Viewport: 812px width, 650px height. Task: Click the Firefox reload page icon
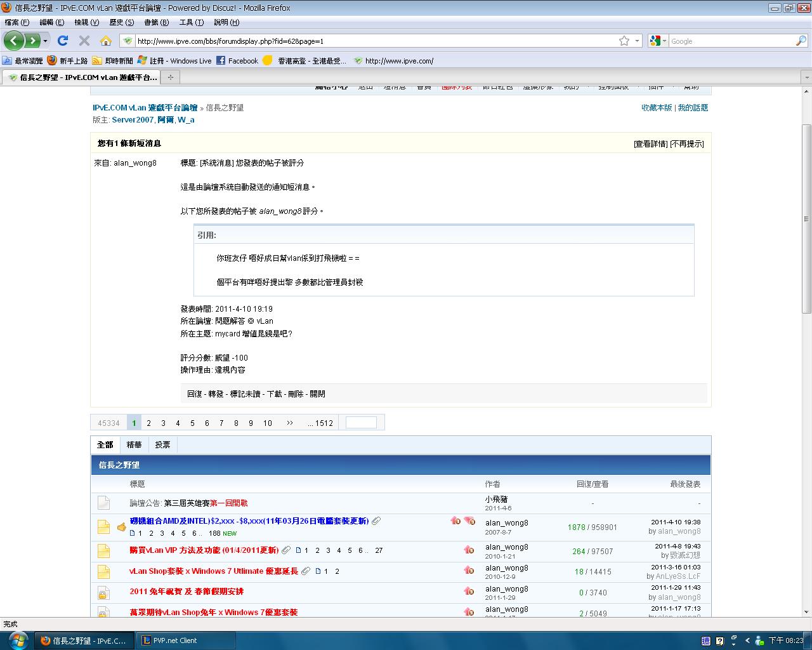62,41
